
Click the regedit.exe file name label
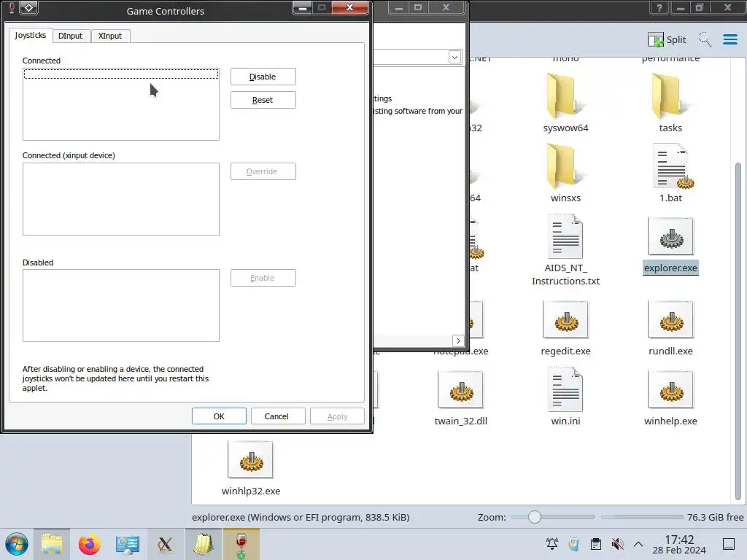coord(565,351)
